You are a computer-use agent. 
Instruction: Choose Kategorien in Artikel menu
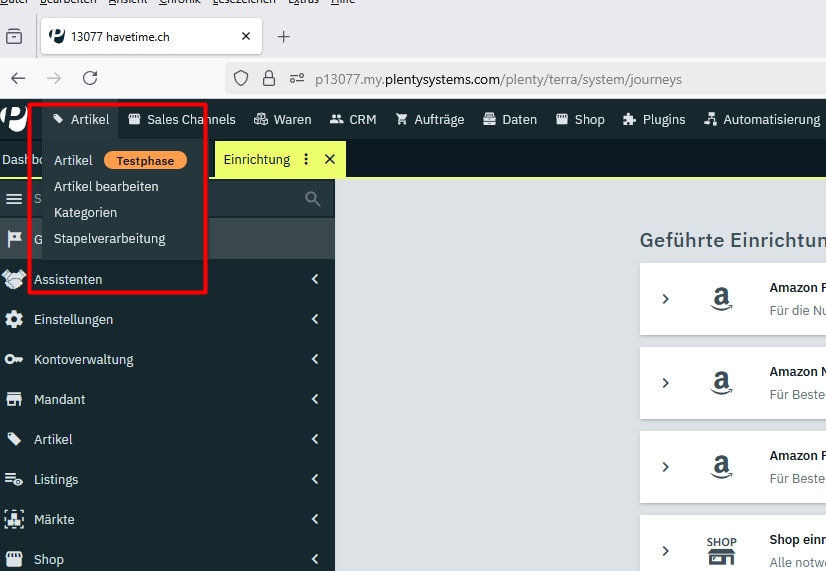85,212
